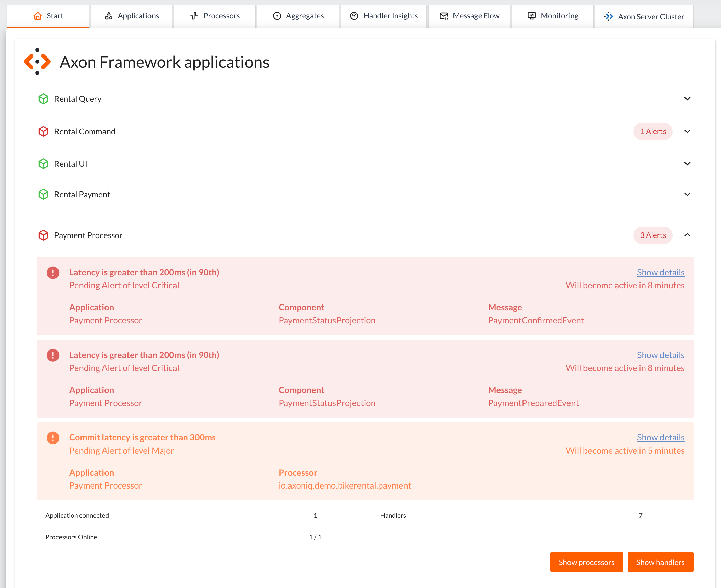Click the orange major alert icon for commit latency
721x588 pixels.
pos(53,437)
